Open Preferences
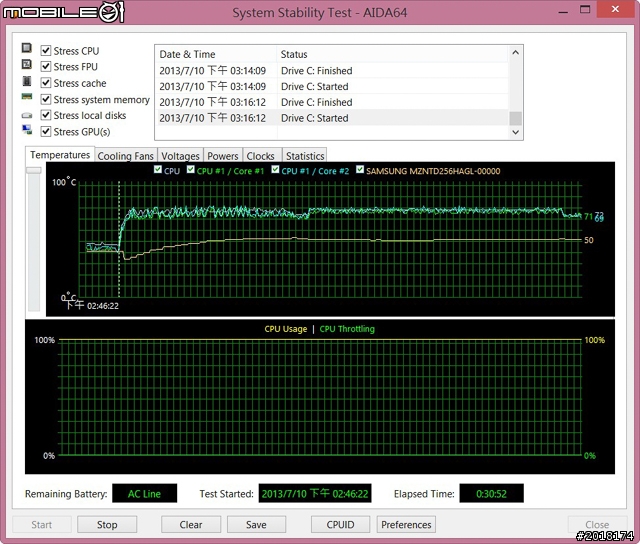This screenshot has width=640, height=544. coord(406,524)
